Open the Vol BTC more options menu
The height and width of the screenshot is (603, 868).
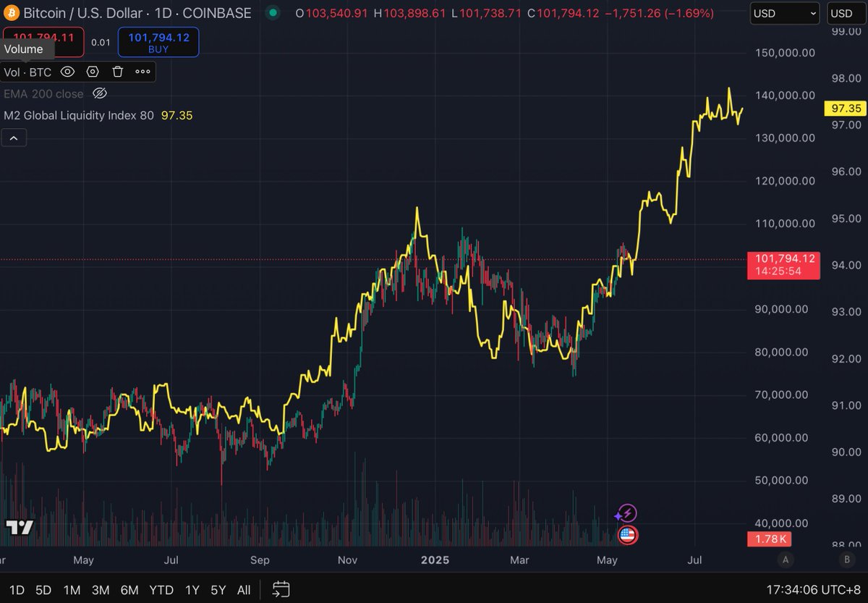click(142, 72)
